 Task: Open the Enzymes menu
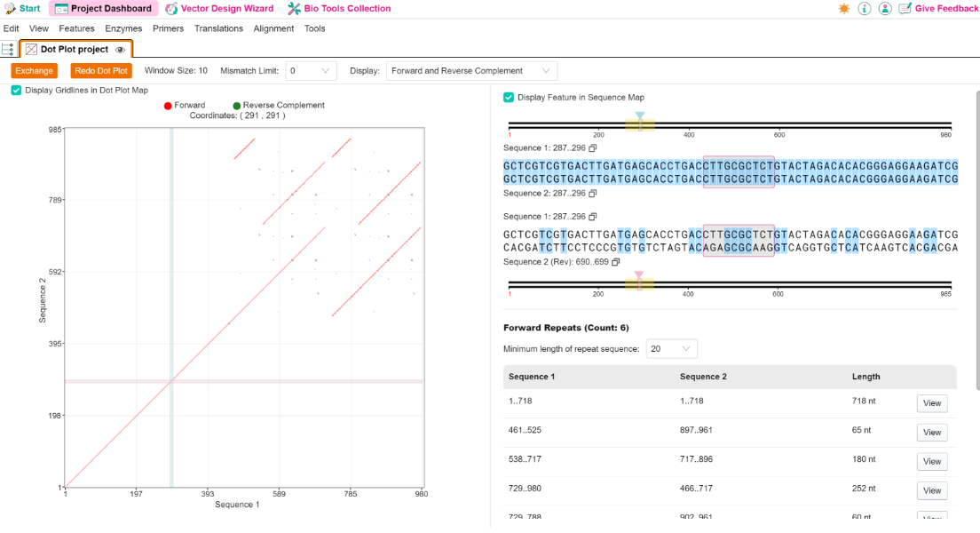coord(123,28)
